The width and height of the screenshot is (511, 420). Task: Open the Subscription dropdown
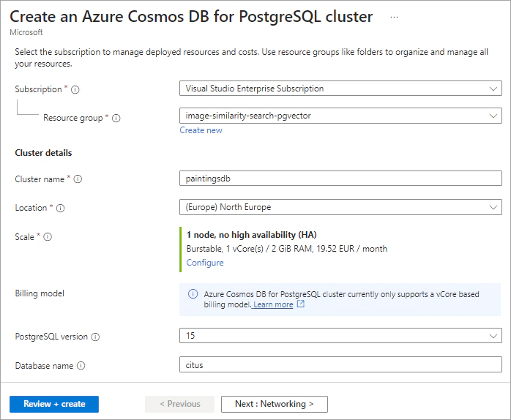[340, 89]
